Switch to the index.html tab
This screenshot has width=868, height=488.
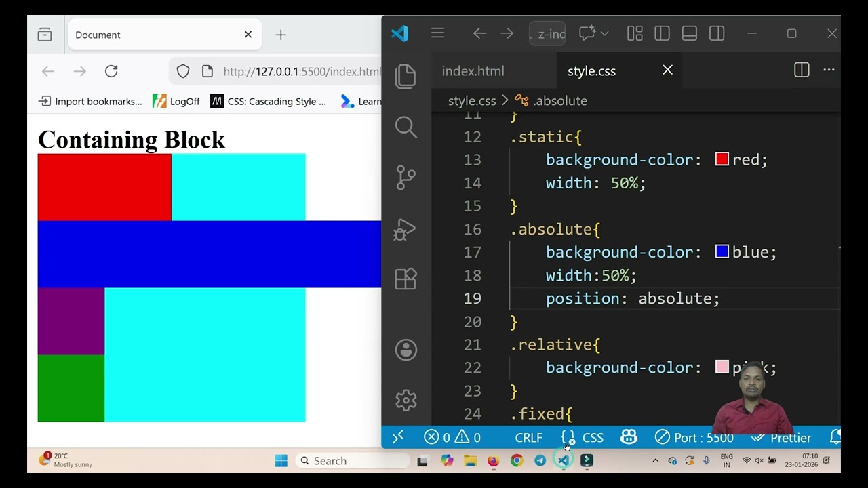click(x=473, y=70)
